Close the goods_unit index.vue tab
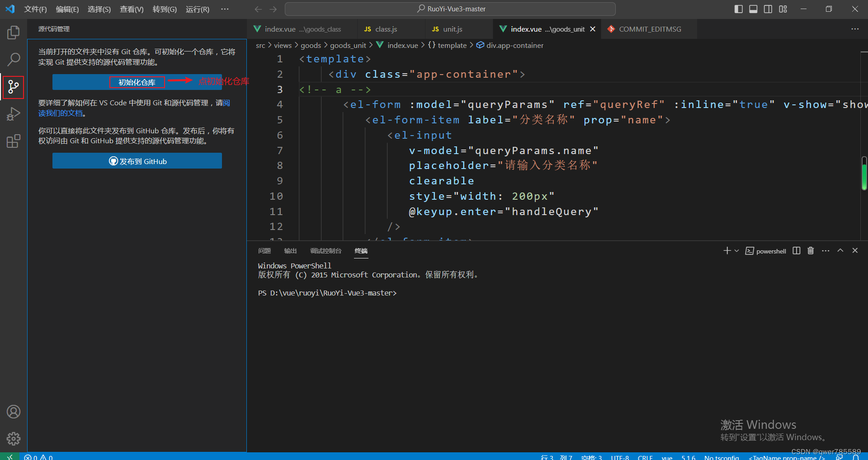This screenshot has height=460, width=868. (x=593, y=29)
